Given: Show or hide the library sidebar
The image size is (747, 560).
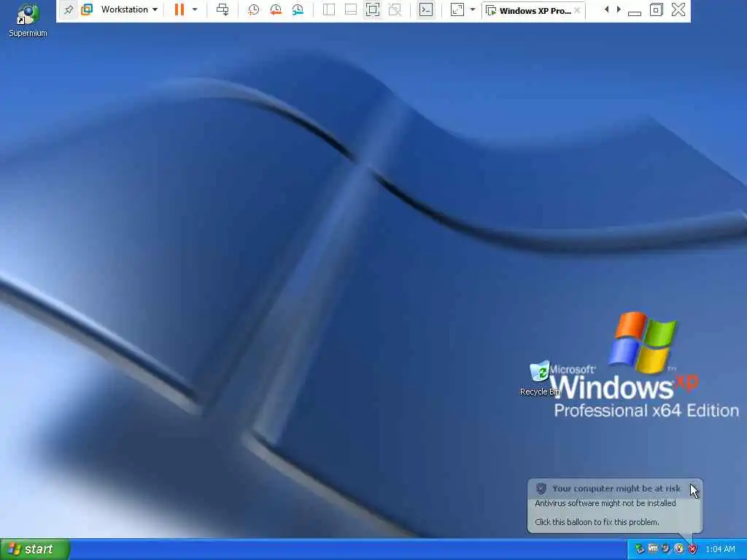Looking at the screenshot, I should [329, 9].
